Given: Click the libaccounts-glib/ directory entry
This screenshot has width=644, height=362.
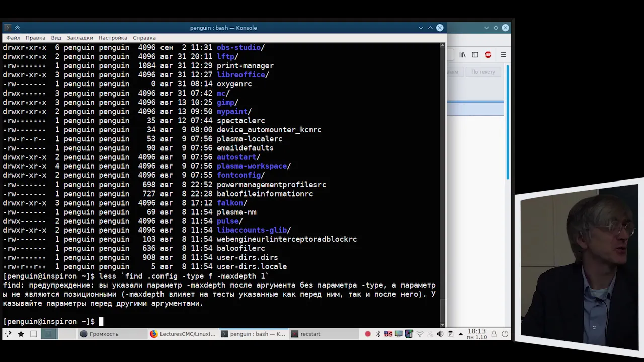Looking at the screenshot, I should 254,230.
